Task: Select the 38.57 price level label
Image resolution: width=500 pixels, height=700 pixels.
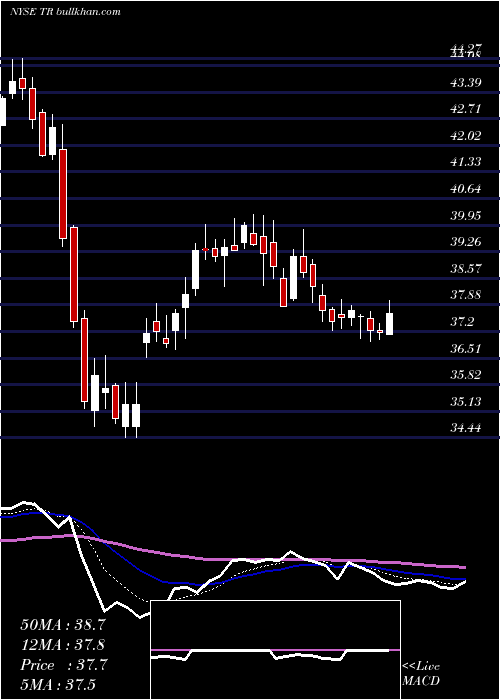Action: pyautogui.click(x=465, y=269)
